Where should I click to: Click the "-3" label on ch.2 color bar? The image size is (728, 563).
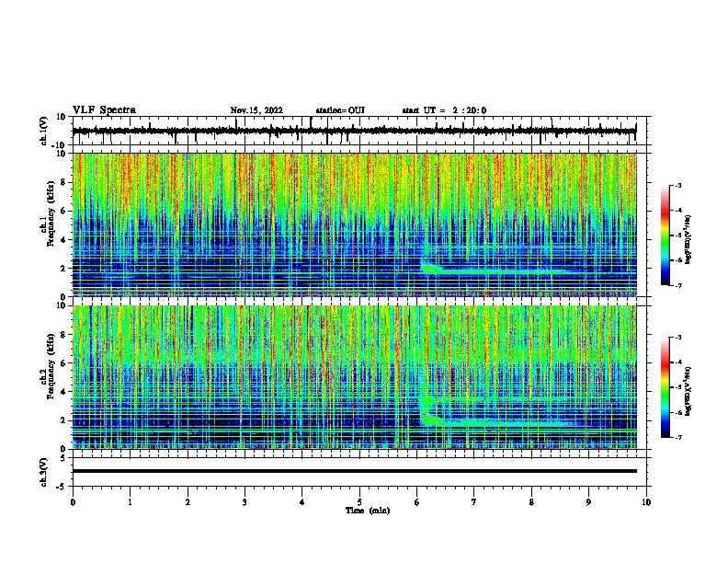(678, 338)
